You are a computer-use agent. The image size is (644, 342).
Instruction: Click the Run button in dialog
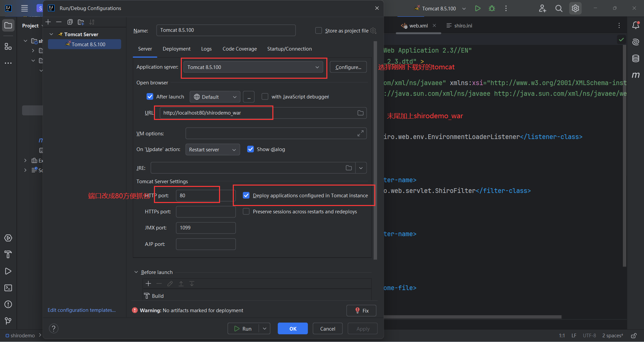tap(243, 329)
